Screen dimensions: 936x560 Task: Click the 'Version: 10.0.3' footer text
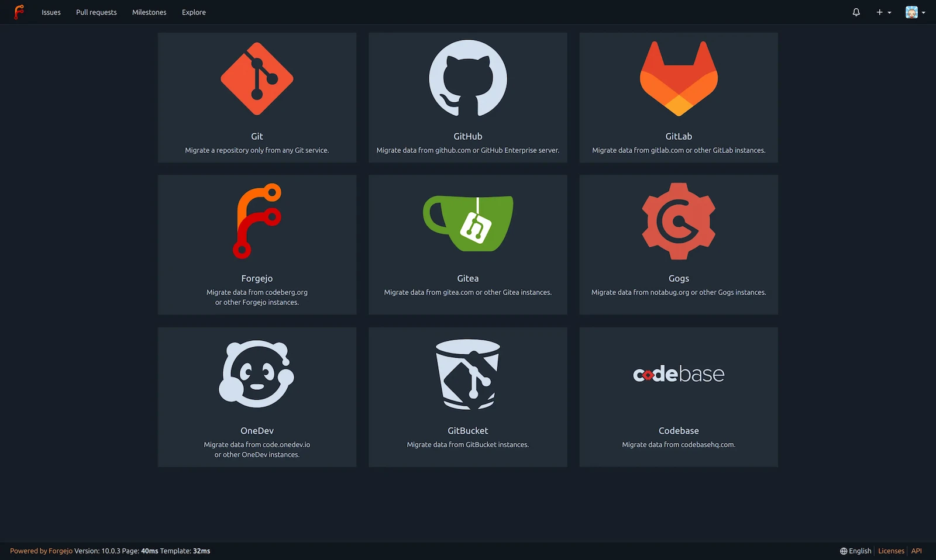point(97,551)
